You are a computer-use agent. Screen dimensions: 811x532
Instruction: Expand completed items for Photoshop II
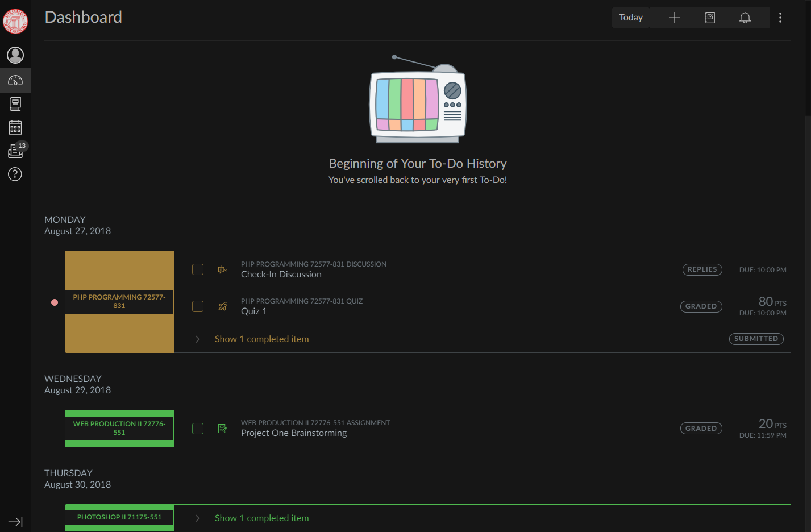[261, 518]
